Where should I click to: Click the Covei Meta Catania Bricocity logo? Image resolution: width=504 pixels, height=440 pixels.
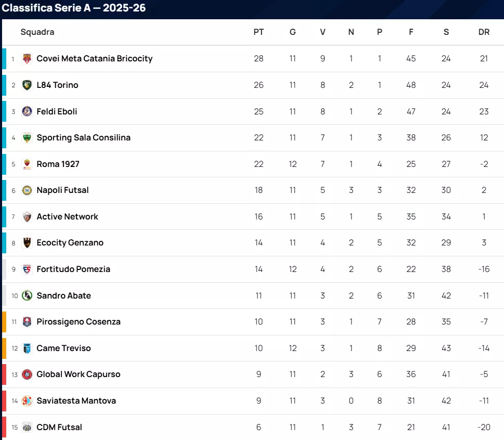[x=27, y=59]
